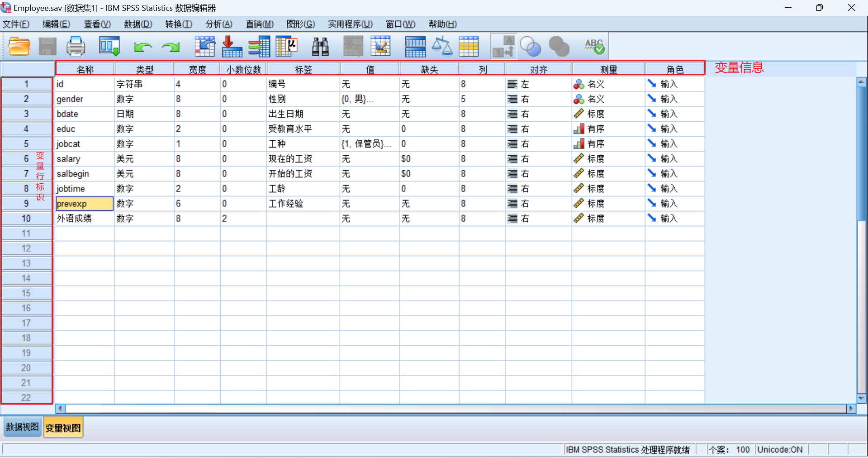Open the measure cell for 外语成绩 row

(608, 219)
